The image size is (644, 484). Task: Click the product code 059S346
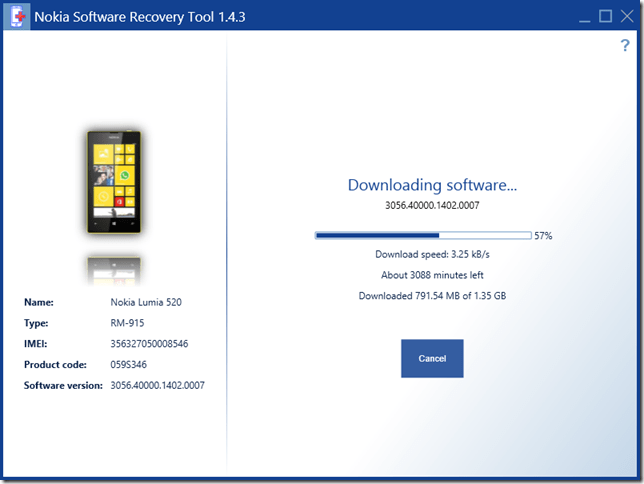(x=130, y=364)
